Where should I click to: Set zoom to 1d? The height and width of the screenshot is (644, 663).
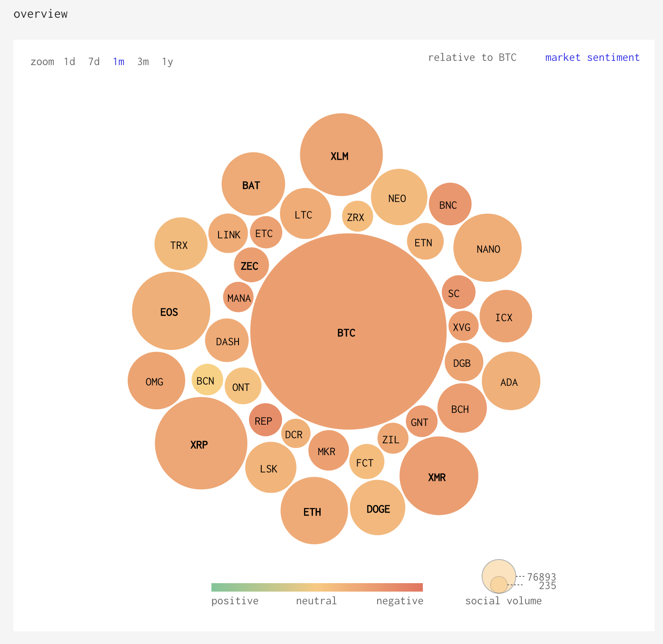tap(69, 62)
